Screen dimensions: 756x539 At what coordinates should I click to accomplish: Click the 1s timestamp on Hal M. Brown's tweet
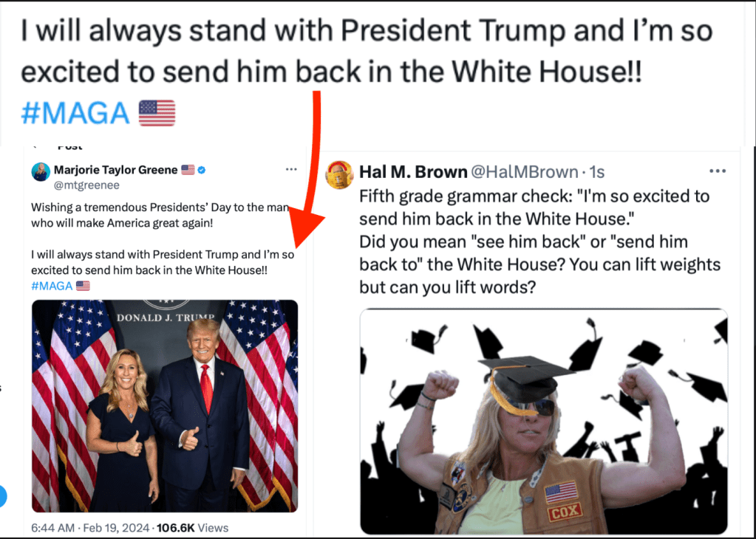pyautogui.click(x=597, y=172)
